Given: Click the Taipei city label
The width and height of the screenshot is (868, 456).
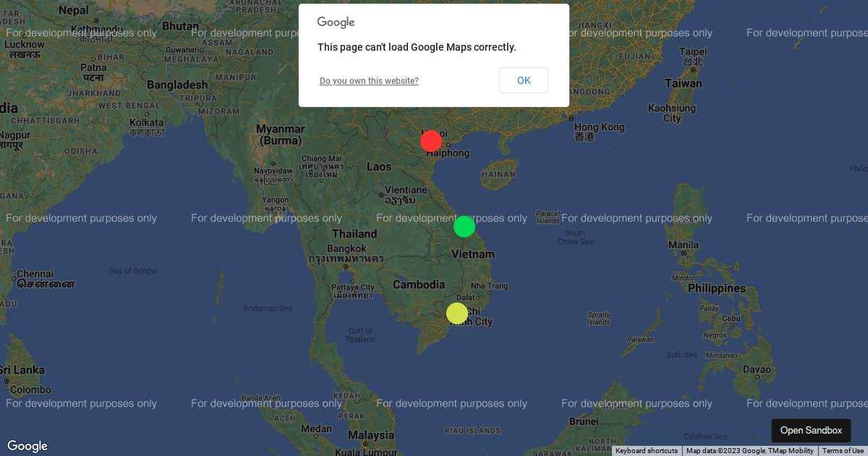Looking at the screenshot, I should 692,51.
